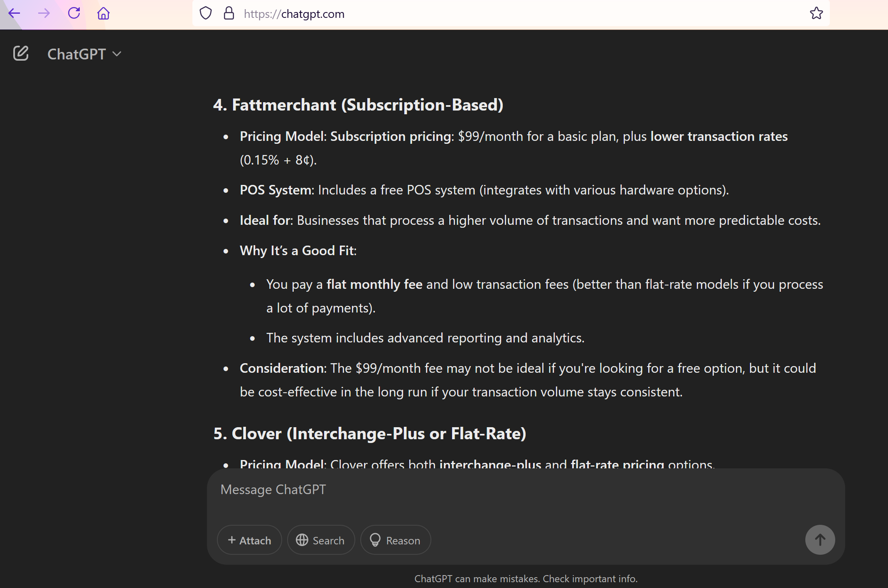The width and height of the screenshot is (888, 588).
Task: Click the Clover Interchange-Plus heading
Action: click(369, 433)
